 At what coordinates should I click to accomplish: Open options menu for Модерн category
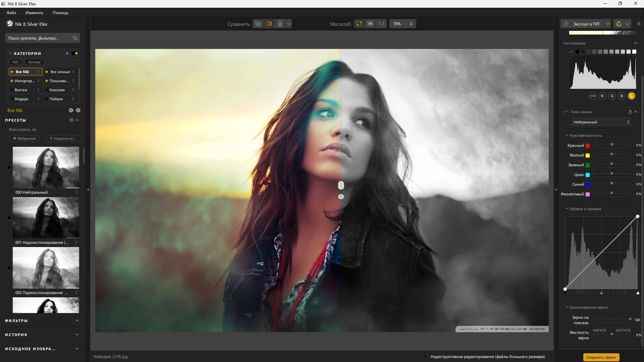(x=38, y=99)
